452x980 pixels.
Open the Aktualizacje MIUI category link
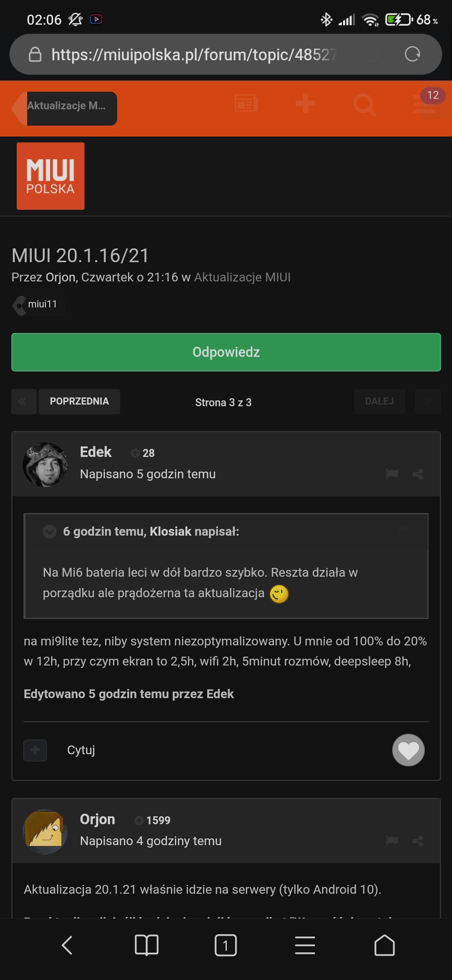[242, 277]
